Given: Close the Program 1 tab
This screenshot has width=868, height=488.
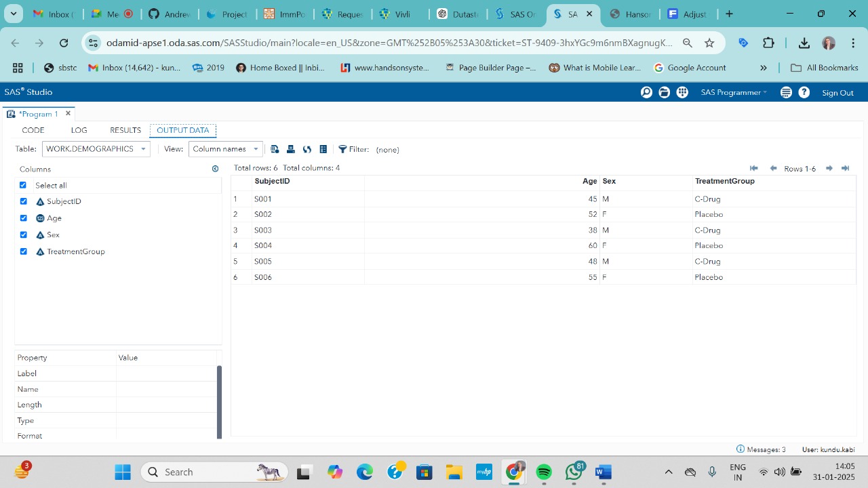Looking at the screenshot, I should point(68,114).
